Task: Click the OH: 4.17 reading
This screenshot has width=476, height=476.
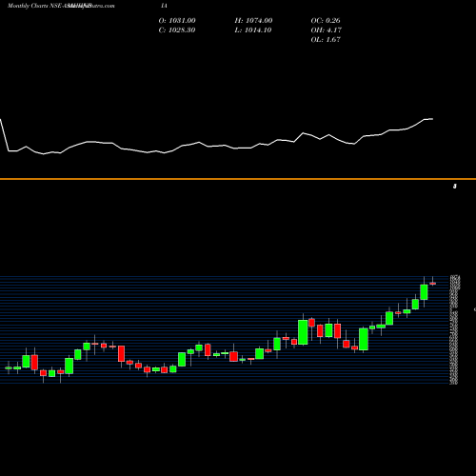Action: 327,30
